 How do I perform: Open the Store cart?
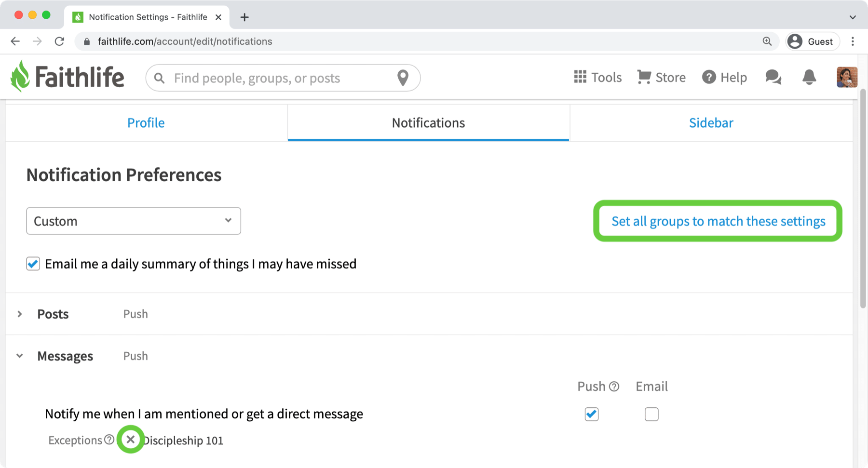pyautogui.click(x=661, y=77)
